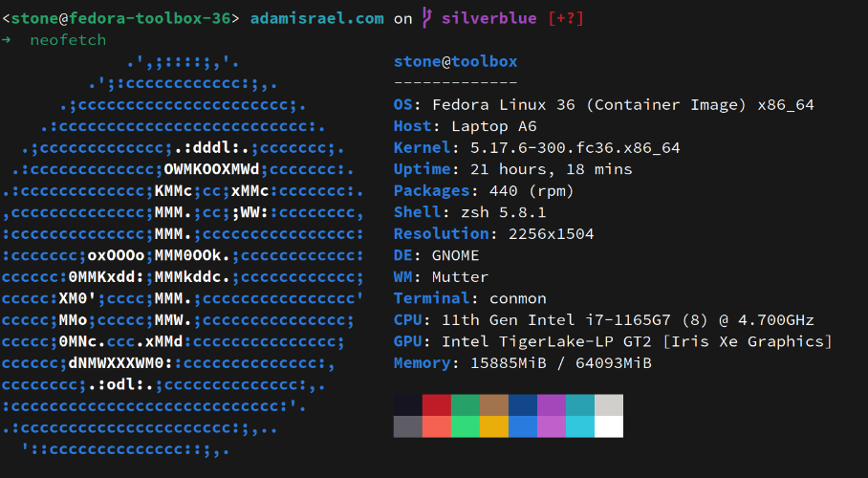Image resolution: width=868 pixels, height=478 pixels.
Task: Click the 'Memory' label
Action: (422, 363)
